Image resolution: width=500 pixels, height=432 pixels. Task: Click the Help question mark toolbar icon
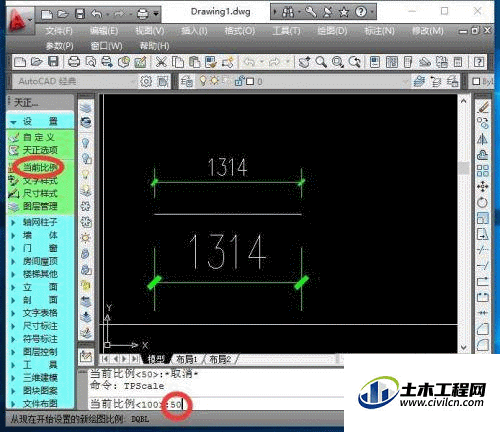479,62
